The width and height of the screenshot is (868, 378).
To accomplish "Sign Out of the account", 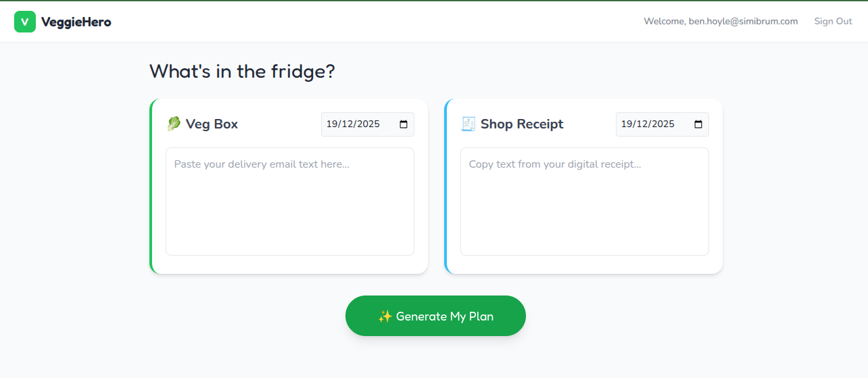I will tap(833, 22).
